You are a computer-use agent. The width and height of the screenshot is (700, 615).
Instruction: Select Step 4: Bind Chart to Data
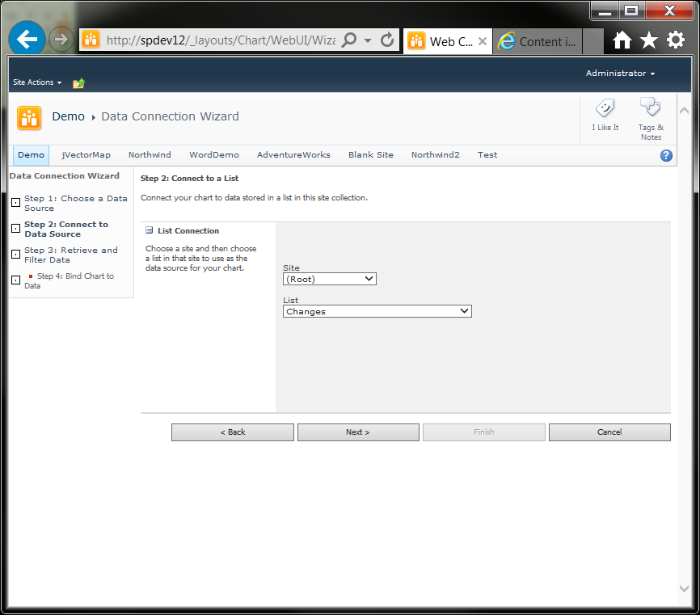pyautogui.click(x=70, y=280)
